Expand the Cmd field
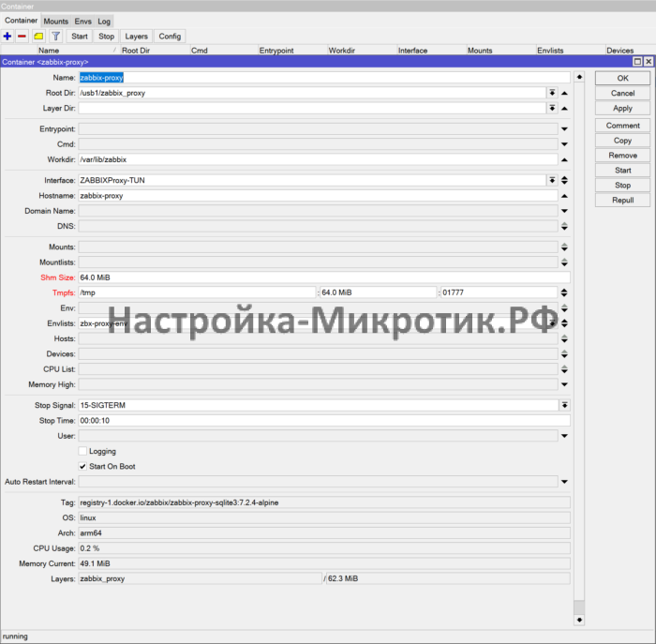 564,144
